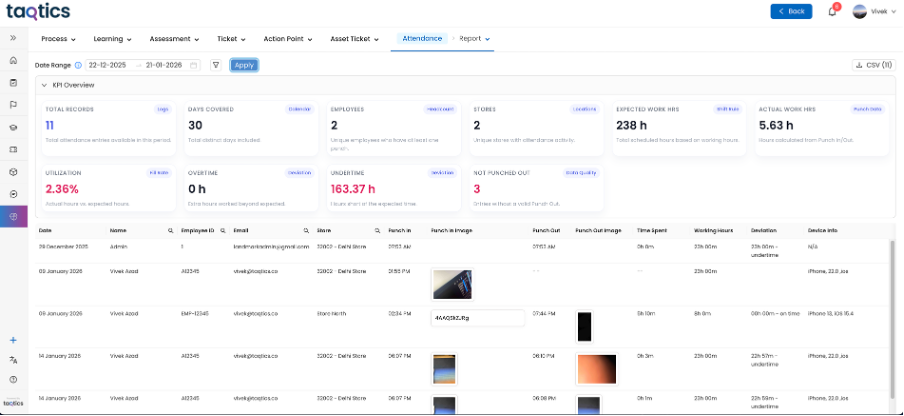Open the orange Punch Out image thumbnail
The width and height of the screenshot is (904, 416).
tap(596, 369)
